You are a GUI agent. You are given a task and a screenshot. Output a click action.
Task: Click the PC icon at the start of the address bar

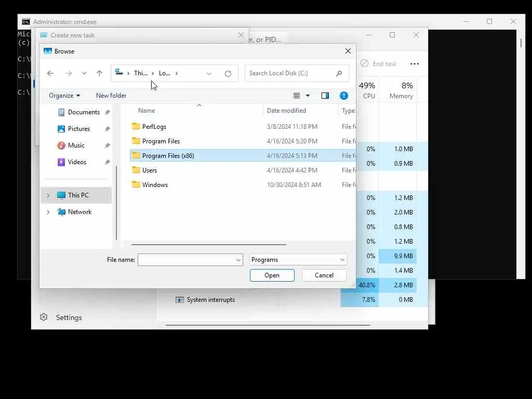coord(119,72)
